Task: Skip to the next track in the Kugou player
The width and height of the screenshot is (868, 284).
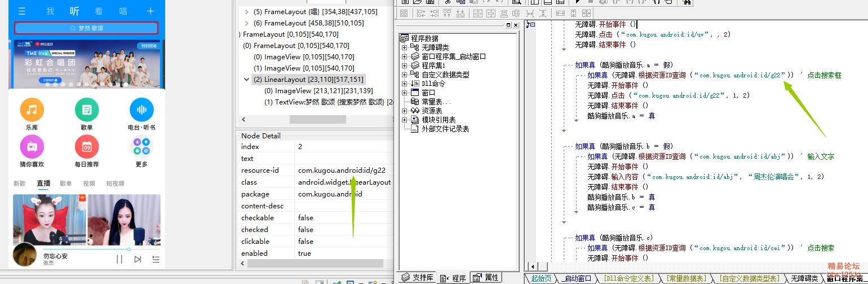Action: pos(138,259)
